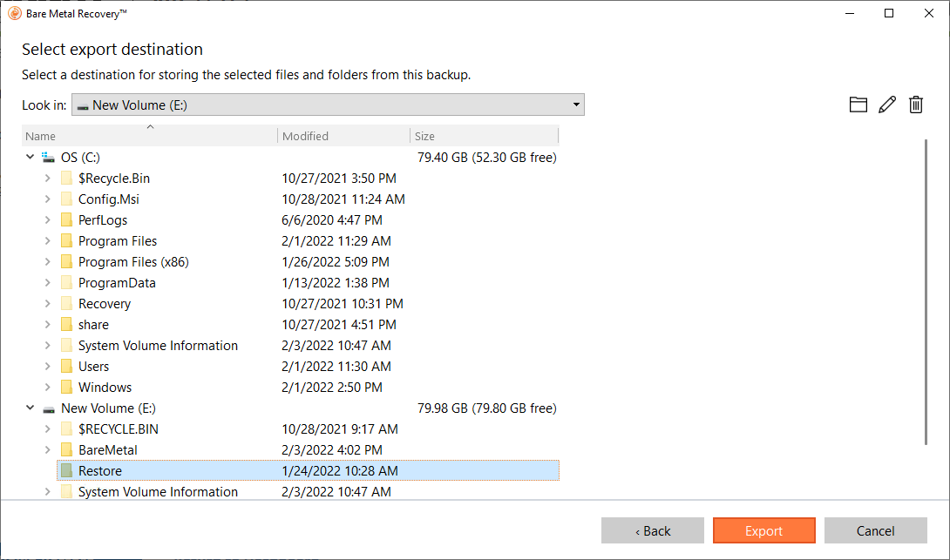Screen dimensions: 950x560
Task: Click the Program Files (x86) folder icon
Action: click(x=66, y=262)
